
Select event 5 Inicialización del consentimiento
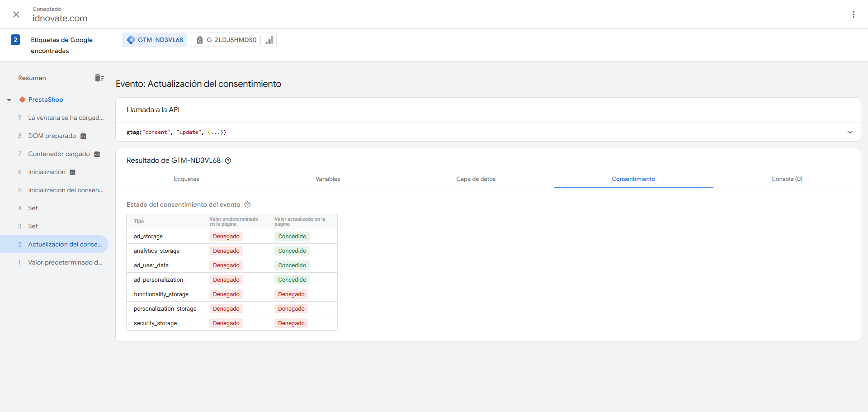click(x=65, y=190)
